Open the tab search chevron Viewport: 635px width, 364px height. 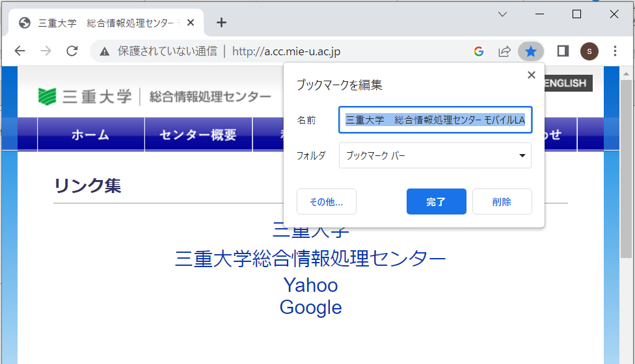[502, 14]
